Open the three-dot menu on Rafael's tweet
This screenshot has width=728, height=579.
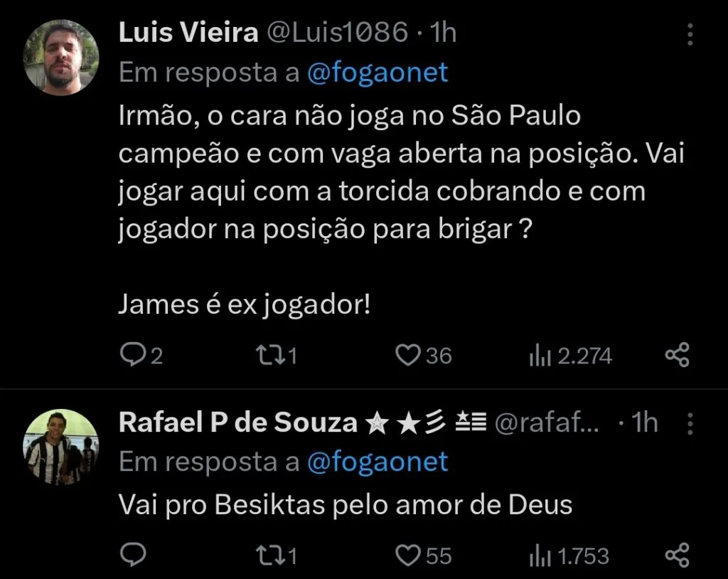pyautogui.click(x=689, y=424)
